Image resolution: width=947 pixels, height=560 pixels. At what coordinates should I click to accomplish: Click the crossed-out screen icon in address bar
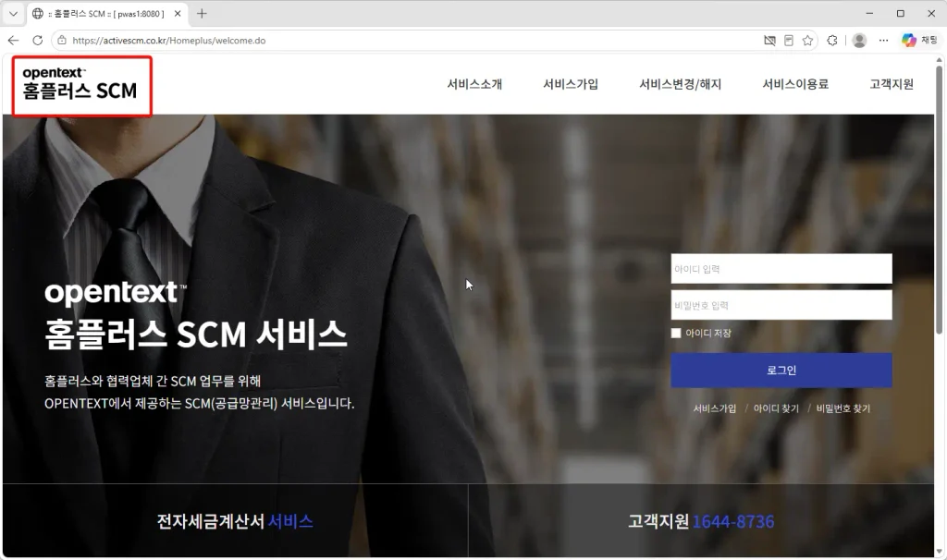(x=769, y=41)
